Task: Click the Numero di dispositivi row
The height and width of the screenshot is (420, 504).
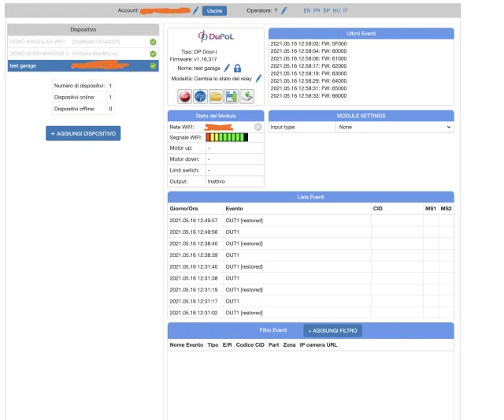Action: point(83,86)
